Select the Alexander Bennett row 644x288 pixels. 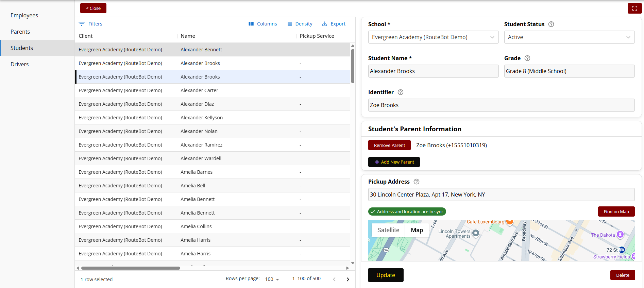pyautogui.click(x=213, y=50)
